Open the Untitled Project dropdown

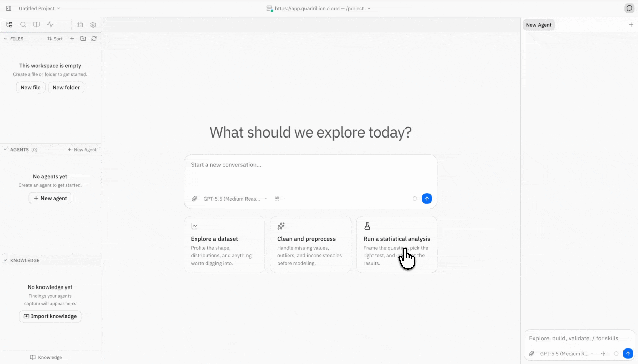[39, 8]
